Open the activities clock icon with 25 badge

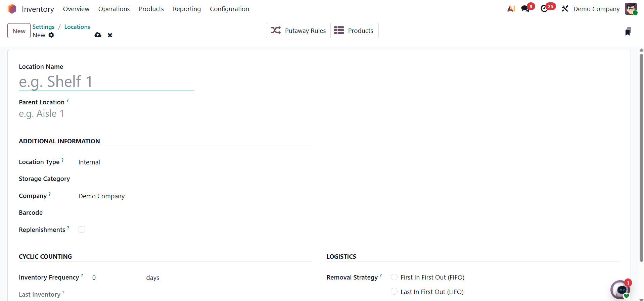tap(544, 9)
